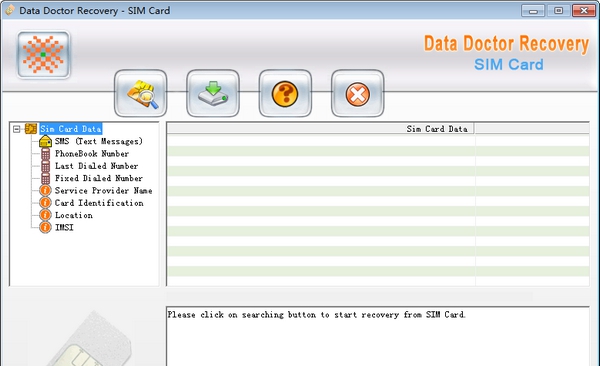This screenshot has width=600, height=366.
Task: Click the info icon beside Service Provider Name
Action: [x=45, y=190]
